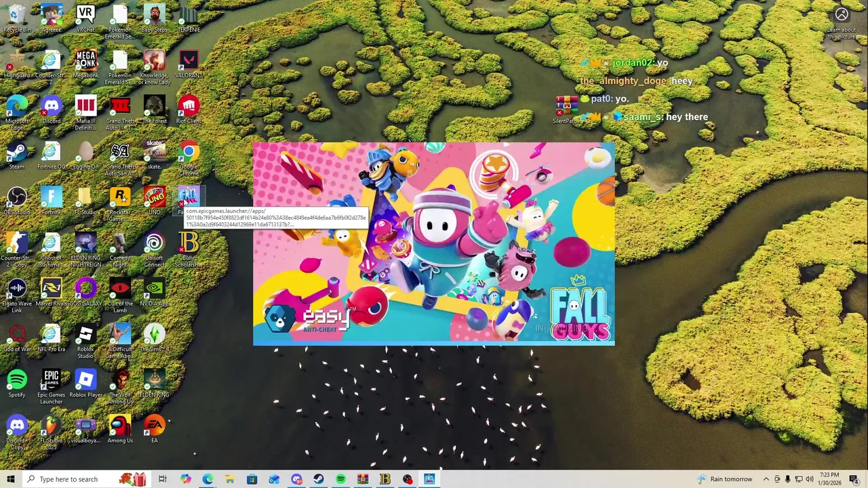Viewport: 868px width, 488px height.
Task: Select the God of War desktop icon
Action: [17, 338]
